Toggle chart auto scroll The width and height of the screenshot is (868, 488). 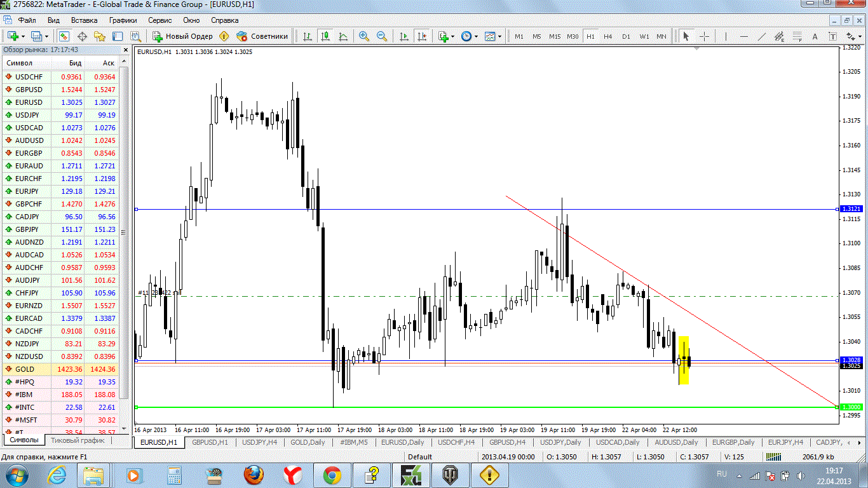[404, 36]
